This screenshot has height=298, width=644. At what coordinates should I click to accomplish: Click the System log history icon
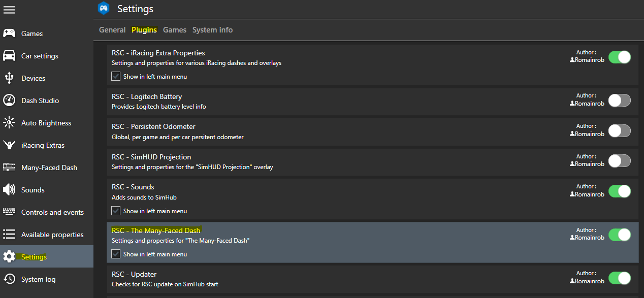(9, 279)
